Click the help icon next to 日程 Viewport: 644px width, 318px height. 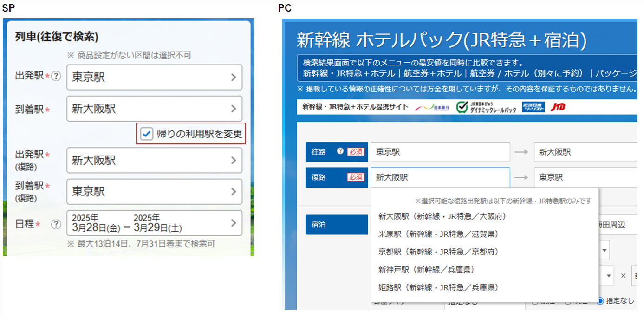point(56,224)
